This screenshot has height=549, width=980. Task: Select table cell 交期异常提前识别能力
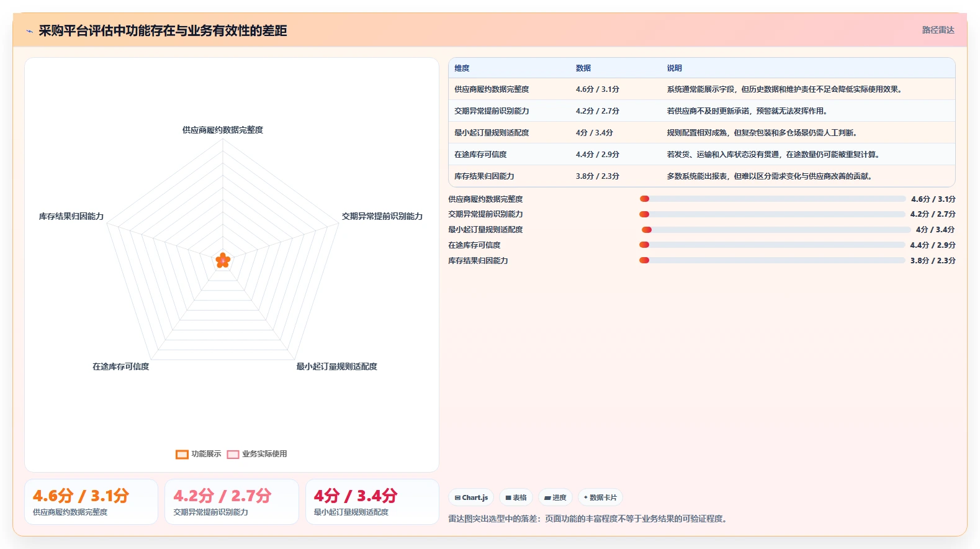pos(492,111)
